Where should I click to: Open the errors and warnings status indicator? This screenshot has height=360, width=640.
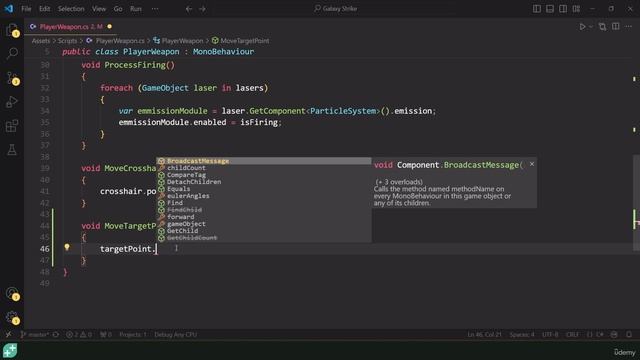pyautogui.click(x=79, y=335)
